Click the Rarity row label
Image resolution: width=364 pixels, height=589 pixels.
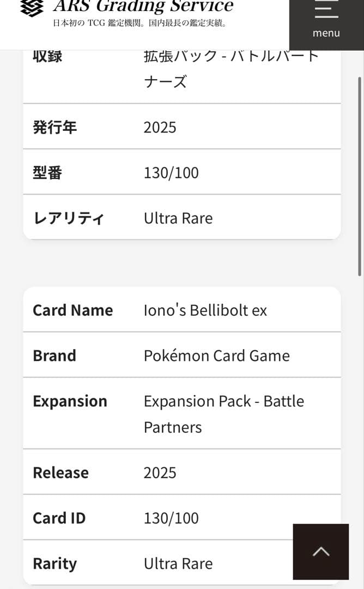point(54,563)
